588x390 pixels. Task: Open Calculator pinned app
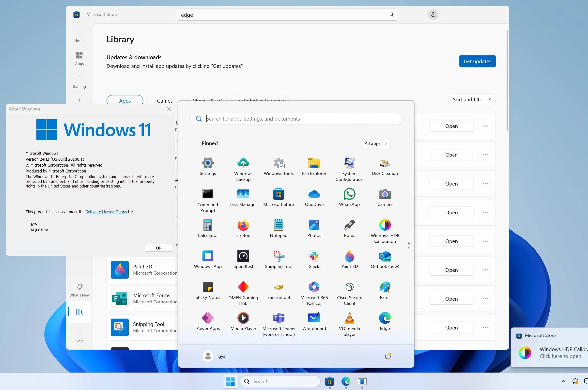[x=208, y=228]
